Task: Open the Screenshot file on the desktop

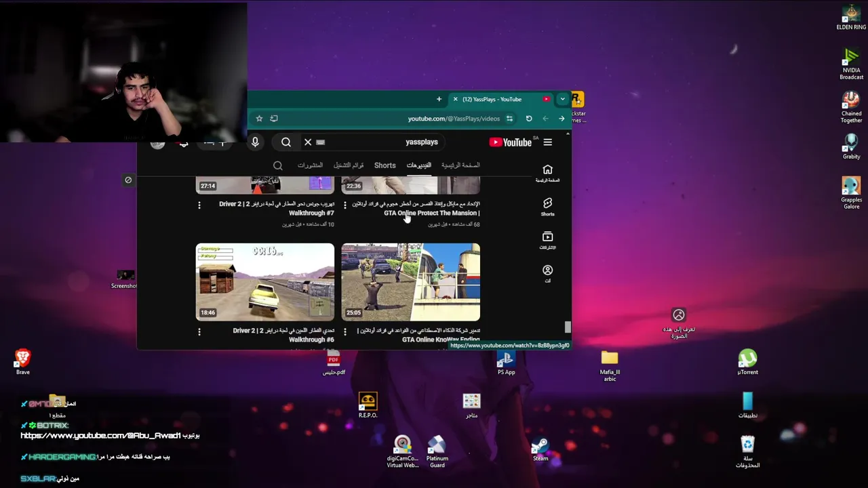Action: (x=125, y=279)
